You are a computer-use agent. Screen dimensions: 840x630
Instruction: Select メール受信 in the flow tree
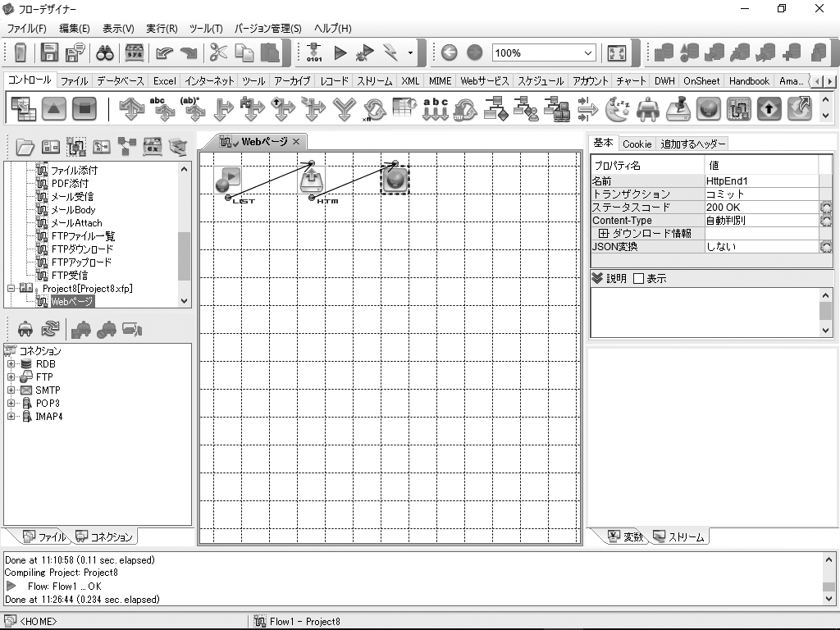coord(72,197)
